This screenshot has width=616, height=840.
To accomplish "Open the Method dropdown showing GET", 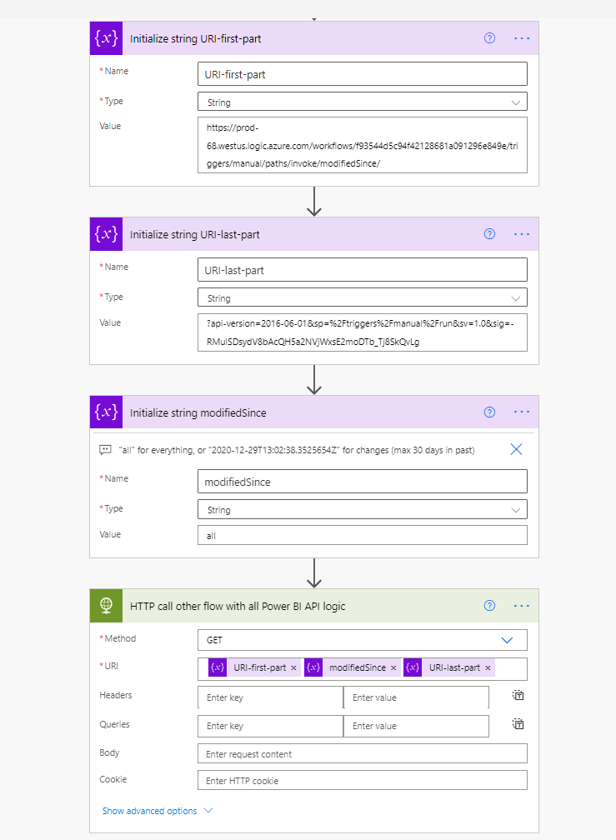I will [362, 640].
